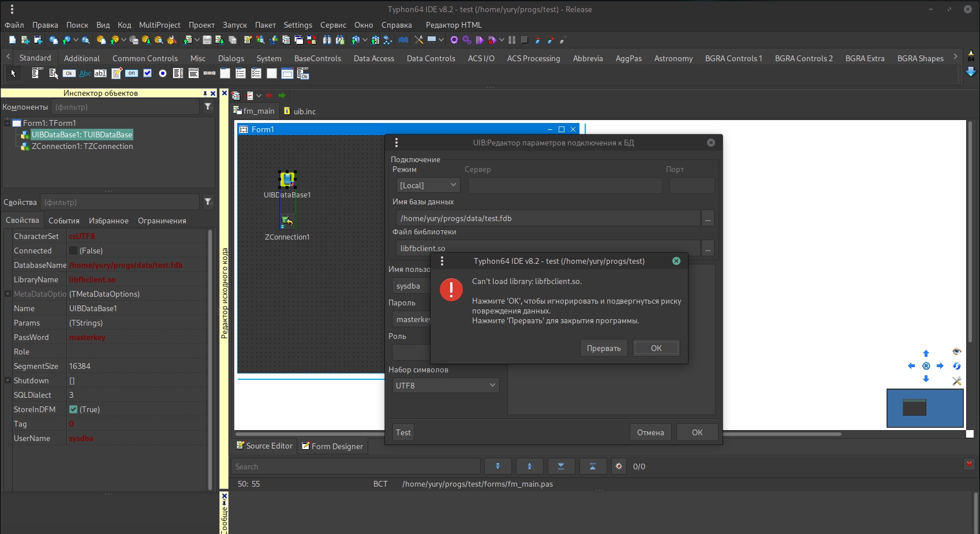Select the pointer selection tool in palette
Screen dimensions: 980x534
point(13,73)
